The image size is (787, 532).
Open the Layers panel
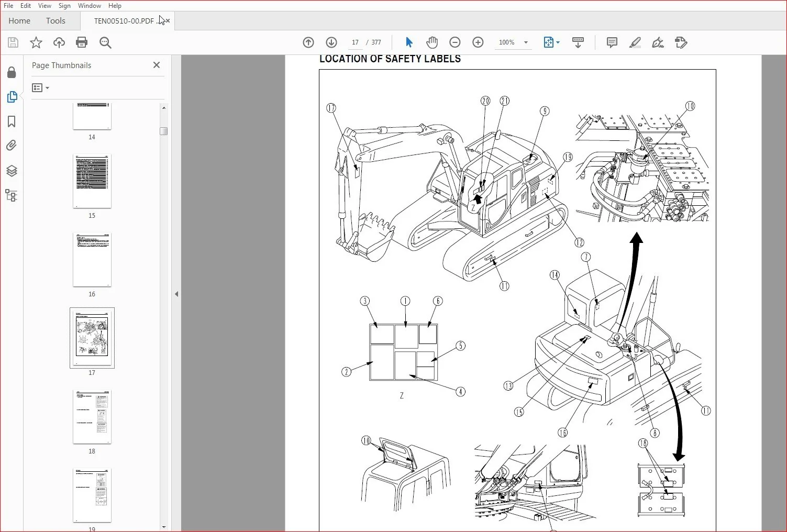coord(12,171)
